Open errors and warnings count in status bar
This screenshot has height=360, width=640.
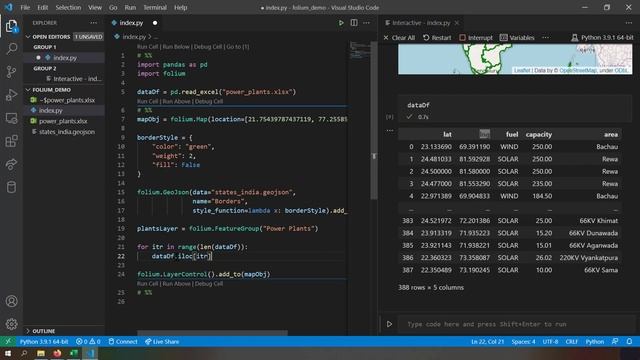pos(88,342)
